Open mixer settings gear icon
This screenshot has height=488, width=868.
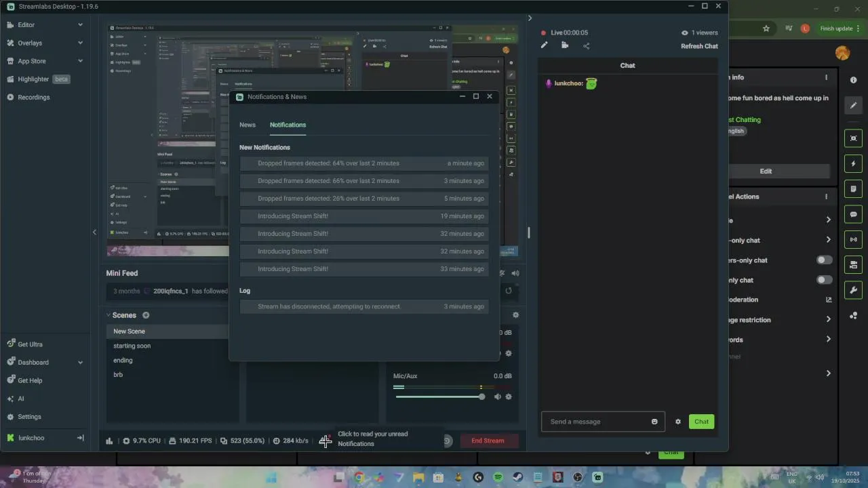pyautogui.click(x=516, y=315)
